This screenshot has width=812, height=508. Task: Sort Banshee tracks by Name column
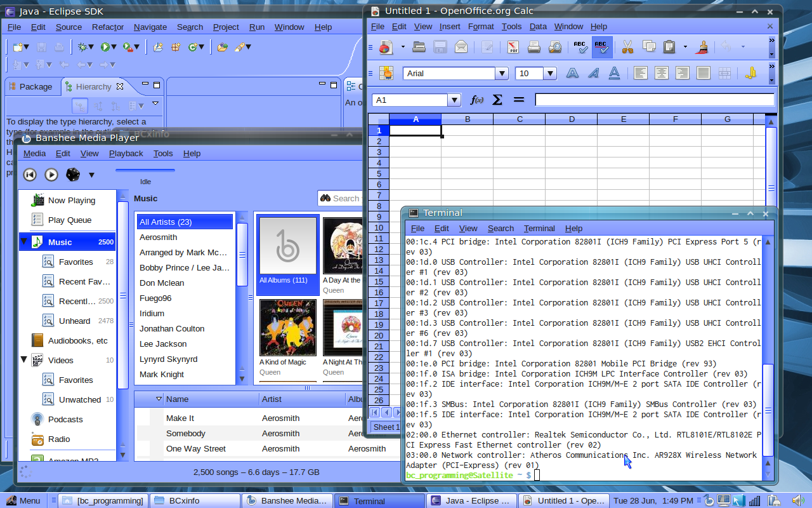211,399
